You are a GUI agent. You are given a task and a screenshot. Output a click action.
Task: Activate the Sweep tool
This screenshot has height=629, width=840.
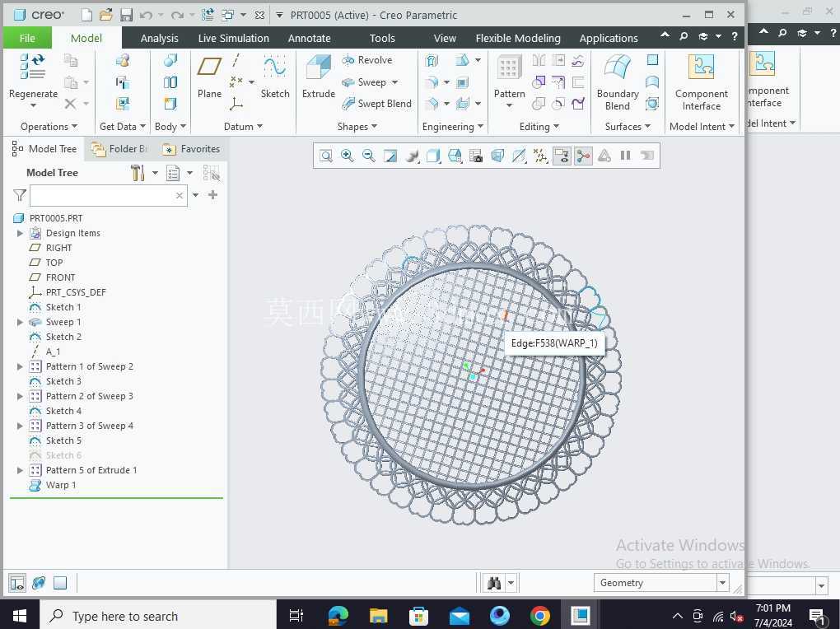click(364, 82)
